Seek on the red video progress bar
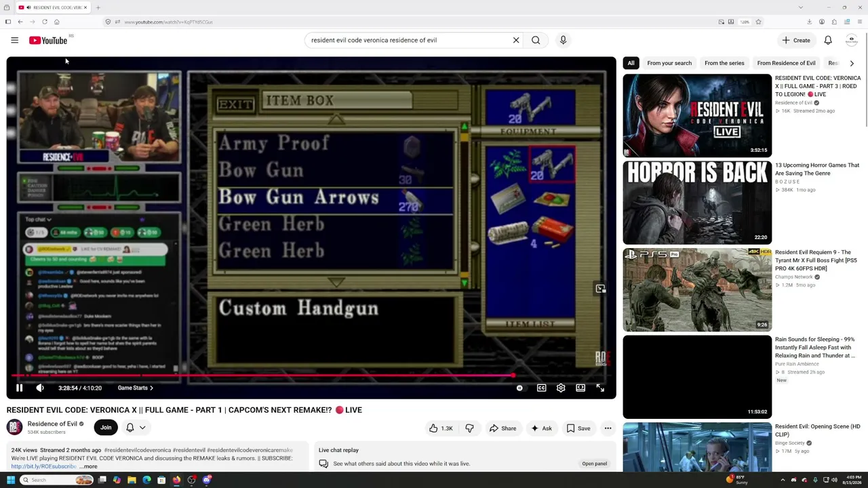Screen dimensions: 868x488 pyautogui.click(x=311, y=375)
